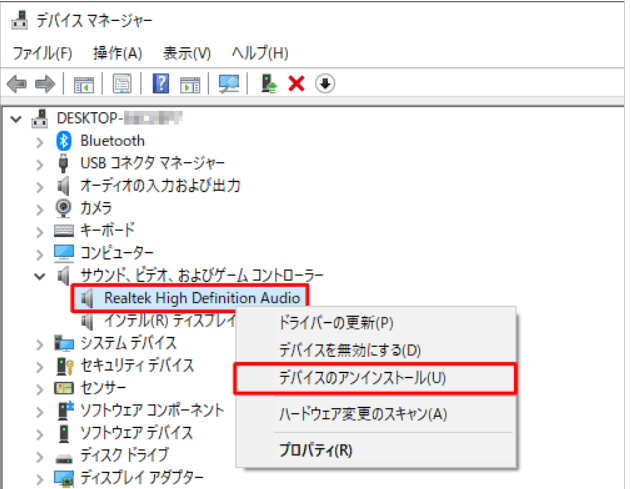630x489 pixels.
Task: Select the ソフトウェア コンポーネント tree row
Action: pos(152,410)
